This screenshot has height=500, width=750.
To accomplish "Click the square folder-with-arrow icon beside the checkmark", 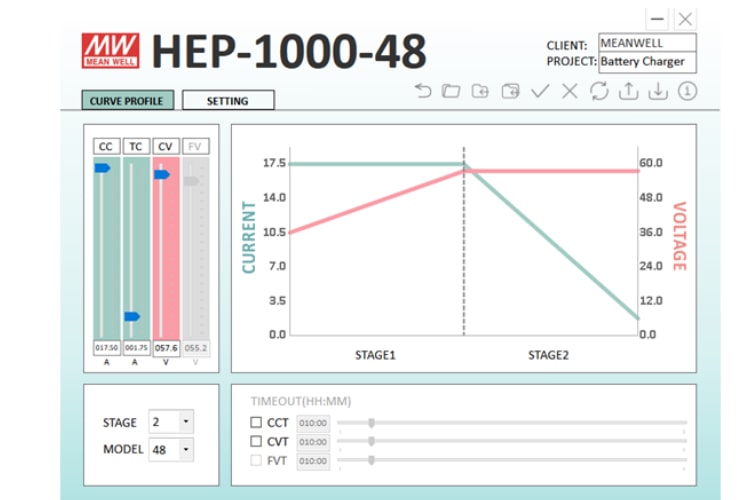I will pos(510,90).
